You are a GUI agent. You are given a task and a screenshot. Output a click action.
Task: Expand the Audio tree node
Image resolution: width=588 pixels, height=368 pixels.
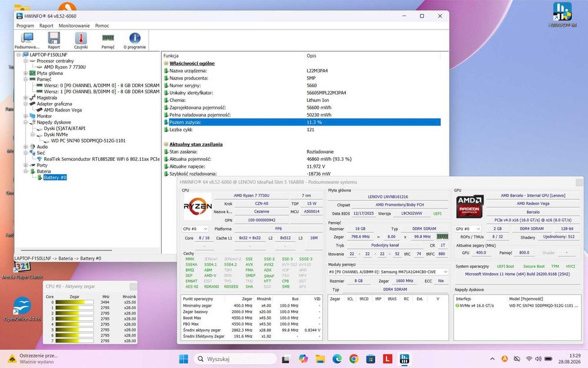pyautogui.click(x=25, y=147)
